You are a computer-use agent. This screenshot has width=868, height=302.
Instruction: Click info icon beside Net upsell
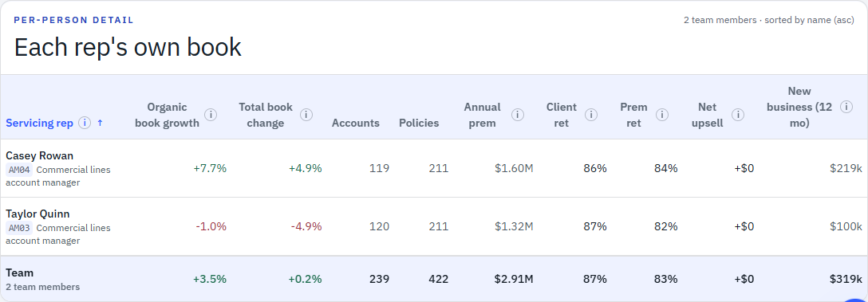(737, 115)
